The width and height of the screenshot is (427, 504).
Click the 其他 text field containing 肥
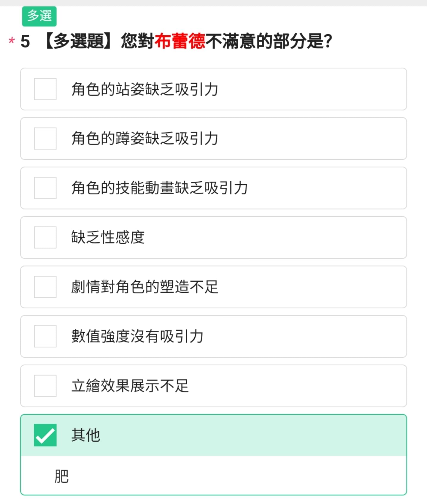(x=213, y=476)
